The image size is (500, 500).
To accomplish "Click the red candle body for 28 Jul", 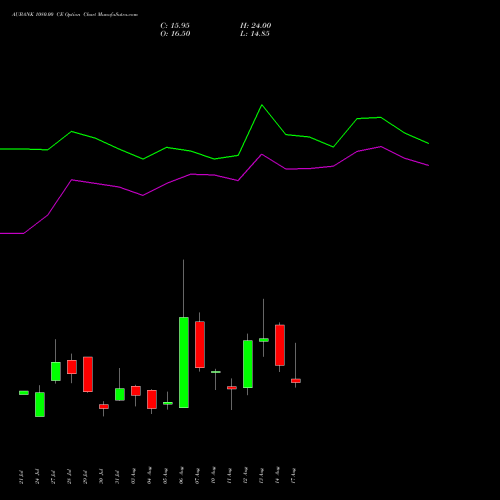I will [72, 367].
